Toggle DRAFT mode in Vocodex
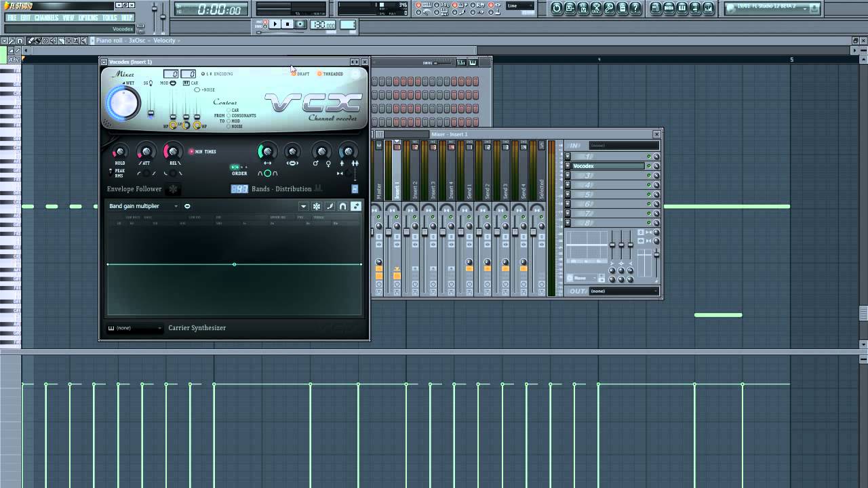The image size is (868, 488). click(300, 74)
